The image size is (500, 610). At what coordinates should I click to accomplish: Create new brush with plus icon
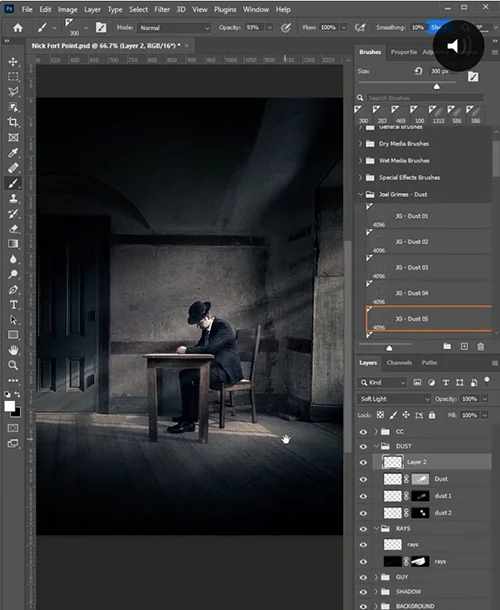tap(464, 346)
